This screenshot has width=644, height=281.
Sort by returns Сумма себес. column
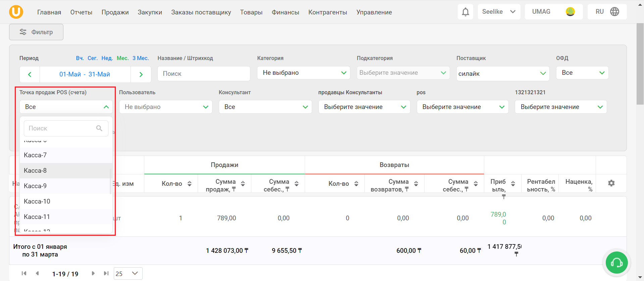476,184
